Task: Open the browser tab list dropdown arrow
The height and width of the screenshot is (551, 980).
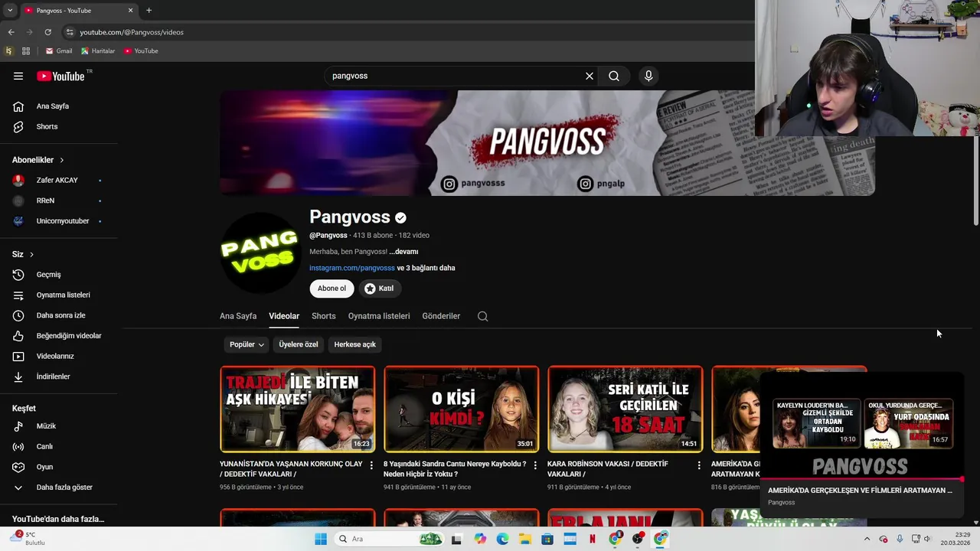Action: point(10,11)
